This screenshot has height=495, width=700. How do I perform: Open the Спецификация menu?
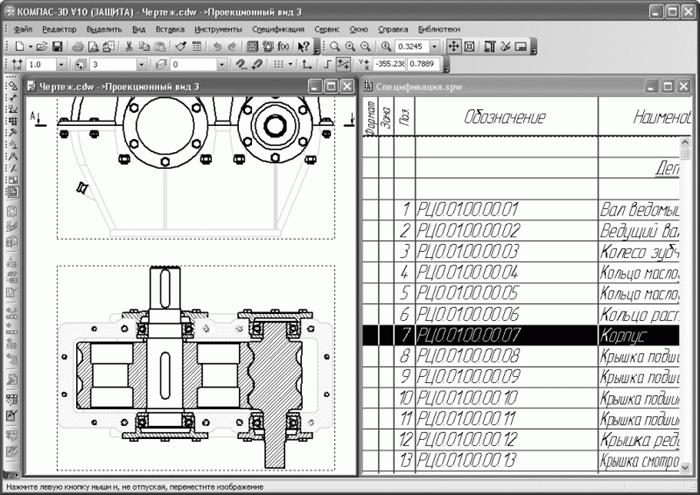tap(278, 29)
